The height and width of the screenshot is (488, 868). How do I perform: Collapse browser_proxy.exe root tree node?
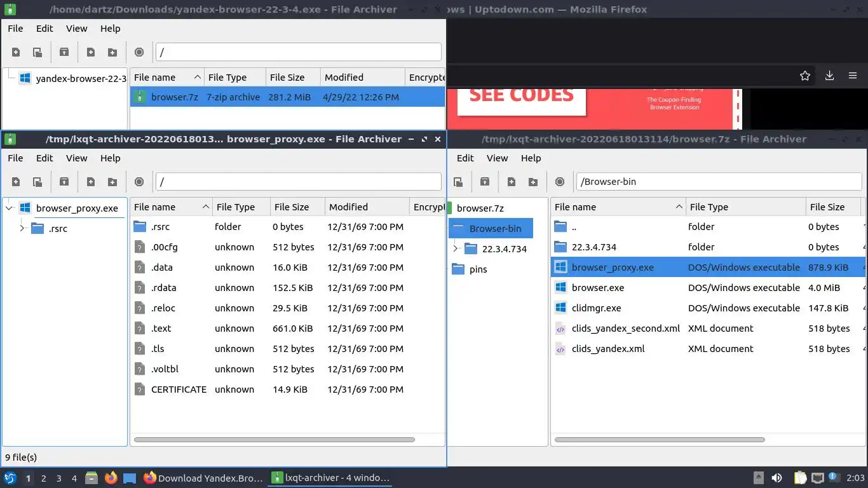pos(10,208)
